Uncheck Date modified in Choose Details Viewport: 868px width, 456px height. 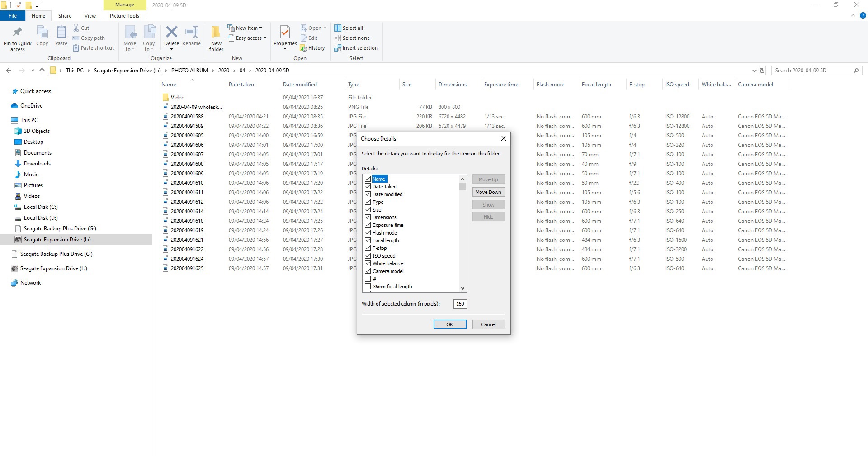[368, 194]
